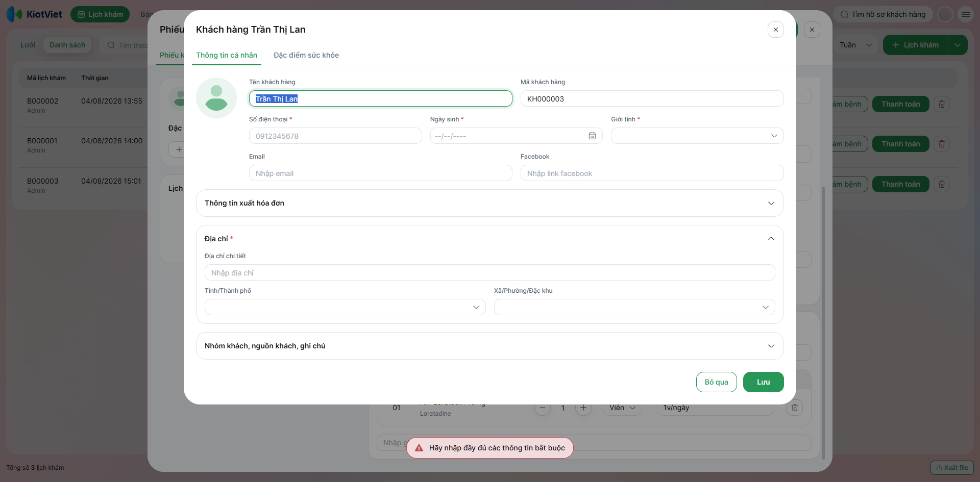This screenshot has height=482, width=980.
Task: Click the Facebook link input field
Action: click(x=652, y=173)
